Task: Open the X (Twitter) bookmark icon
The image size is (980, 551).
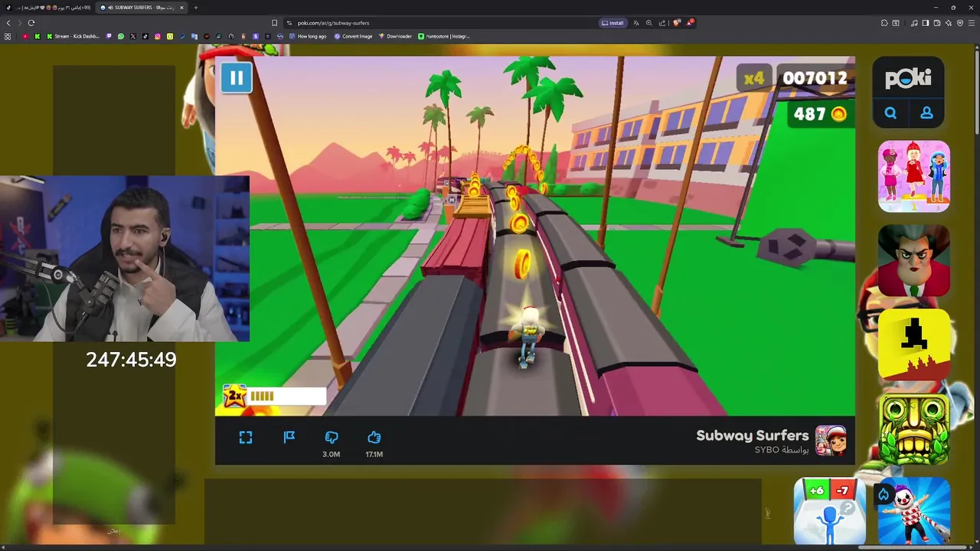Action: (x=133, y=36)
